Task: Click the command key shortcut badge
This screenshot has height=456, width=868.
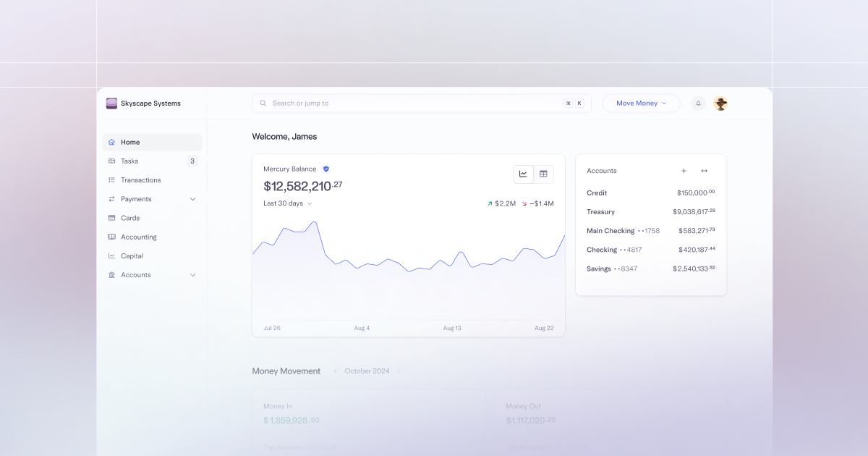Action: click(569, 104)
